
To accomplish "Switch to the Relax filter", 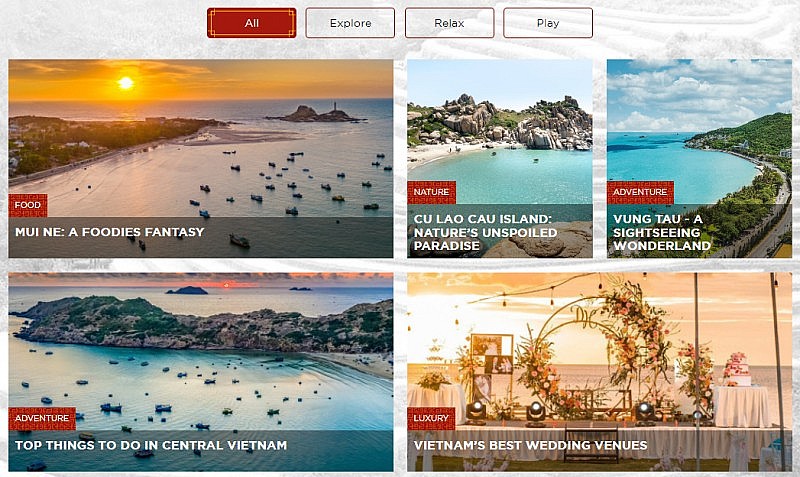I will (x=449, y=23).
